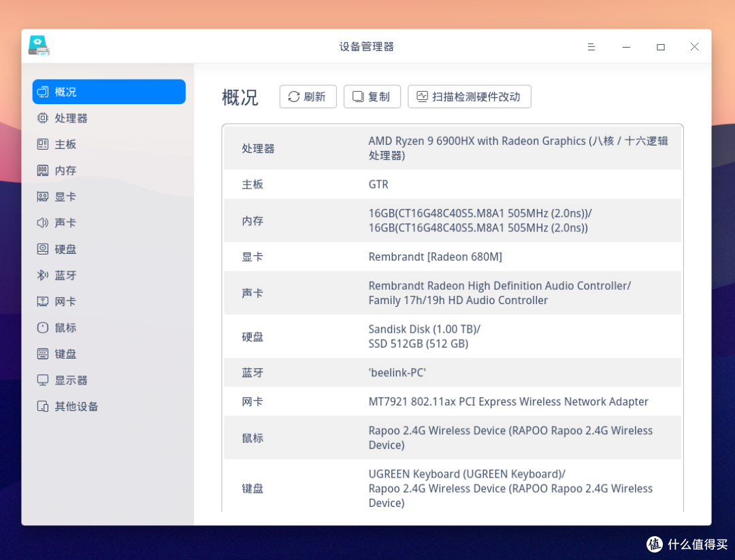Select the 其他设备 sidebar entry

[109, 406]
